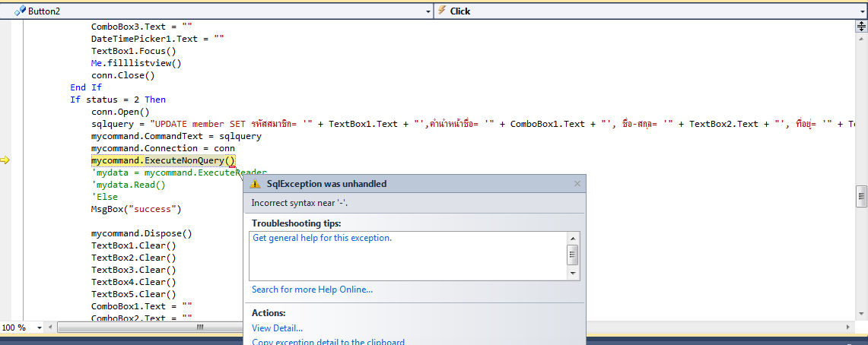Click the horizontal scrollbar thumb
The height and width of the screenshot is (345, 868).
point(199,328)
